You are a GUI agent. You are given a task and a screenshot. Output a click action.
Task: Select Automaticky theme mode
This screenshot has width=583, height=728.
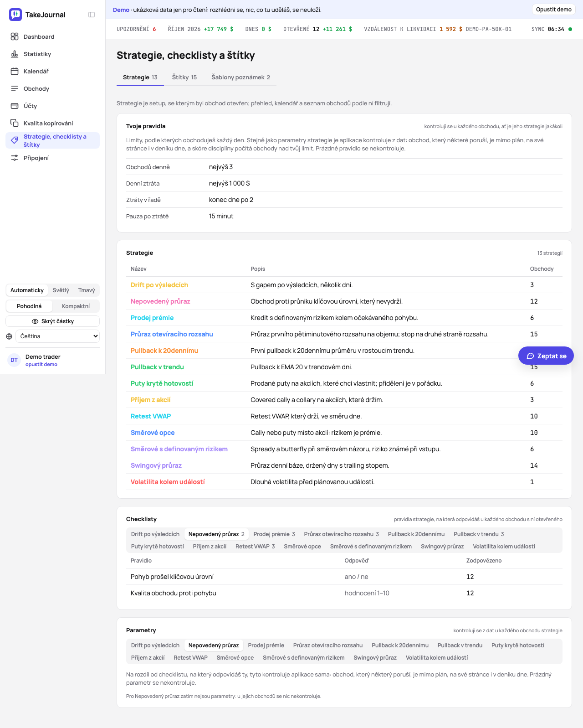(x=27, y=290)
